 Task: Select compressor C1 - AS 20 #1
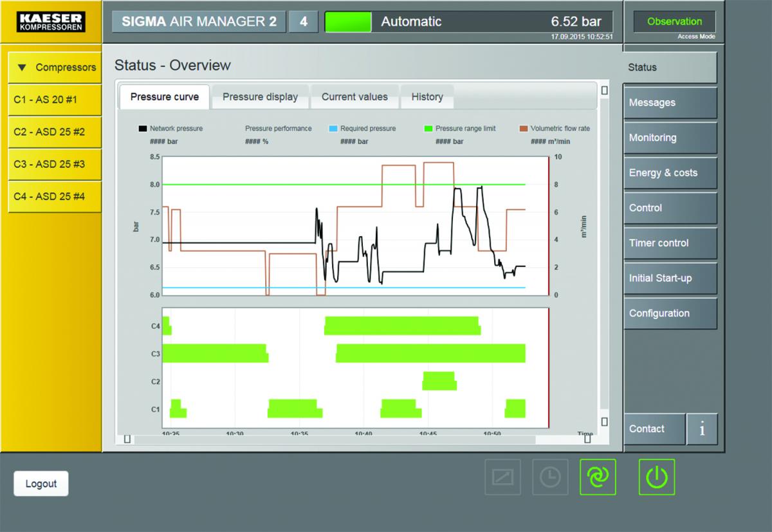[x=55, y=100]
